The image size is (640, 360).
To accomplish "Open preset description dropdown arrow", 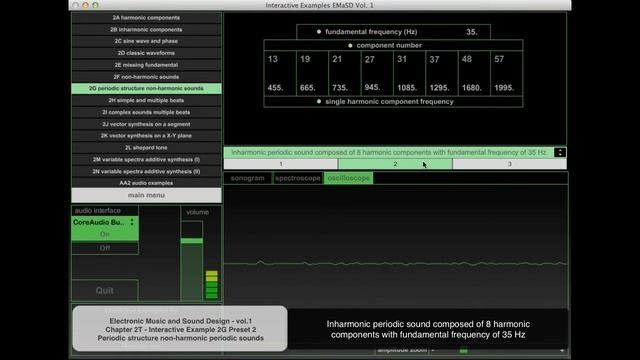I will (x=560, y=153).
